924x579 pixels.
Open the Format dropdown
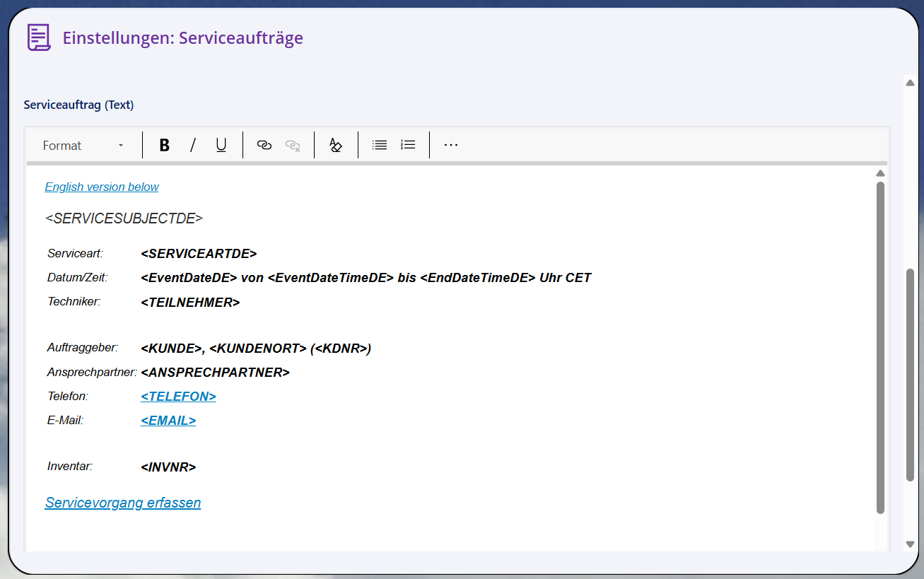83,146
